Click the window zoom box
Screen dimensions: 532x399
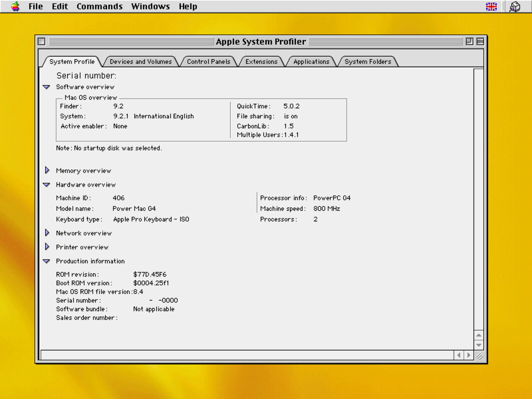click(469, 42)
